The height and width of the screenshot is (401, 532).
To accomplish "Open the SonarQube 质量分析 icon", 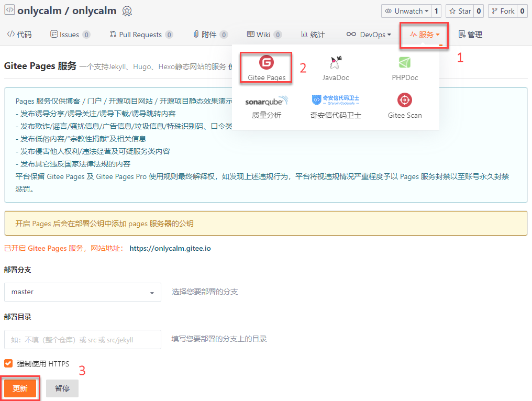I will pos(266,101).
